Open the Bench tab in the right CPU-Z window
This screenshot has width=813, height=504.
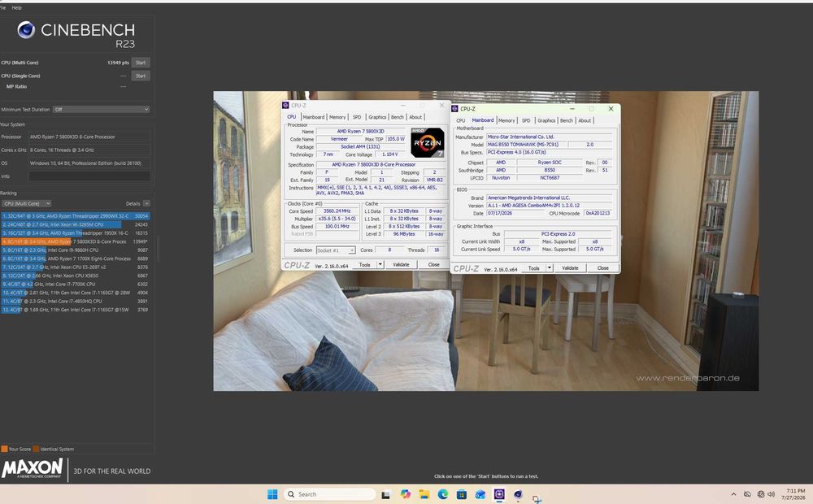click(x=566, y=120)
